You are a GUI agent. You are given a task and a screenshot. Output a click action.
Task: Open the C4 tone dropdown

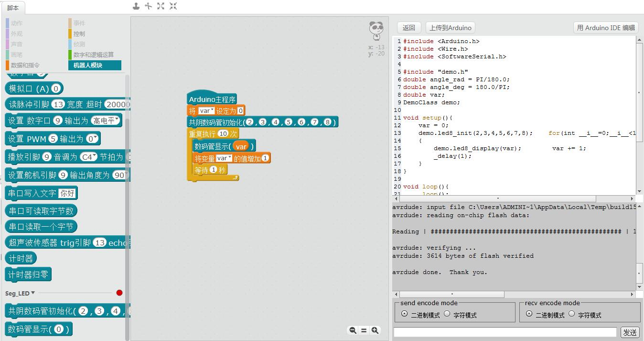click(88, 157)
